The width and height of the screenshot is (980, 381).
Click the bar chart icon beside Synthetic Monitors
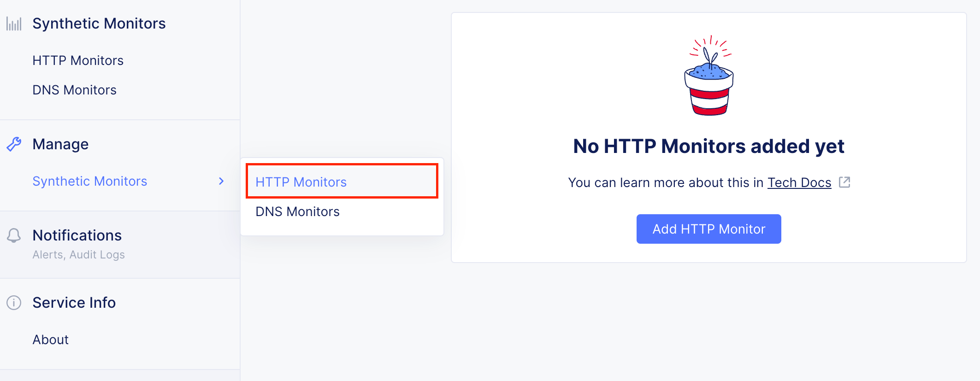pyautogui.click(x=13, y=23)
